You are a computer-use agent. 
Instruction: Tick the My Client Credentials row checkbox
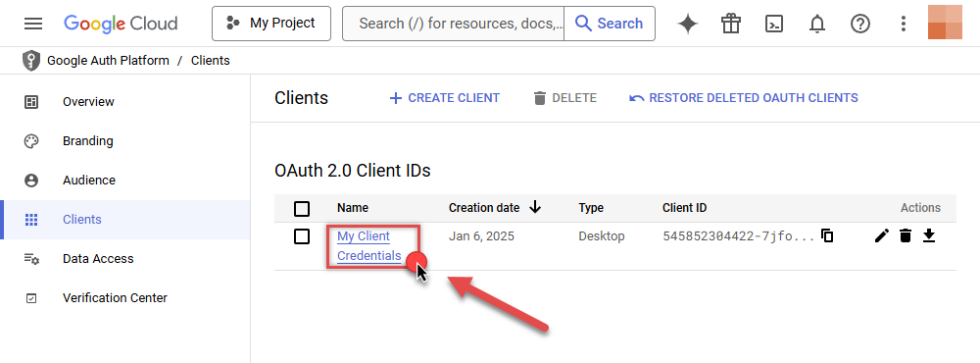(302, 236)
